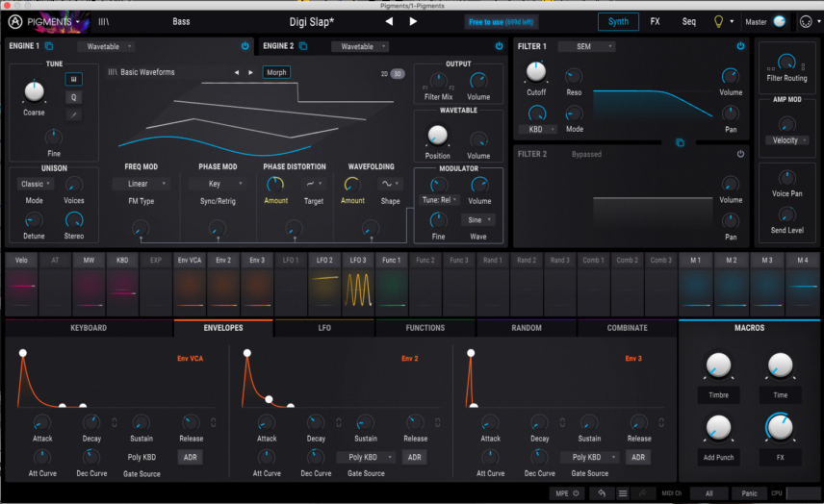Click the Panic button
The width and height of the screenshot is (824, 504).
pyautogui.click(x=749, y=493)
